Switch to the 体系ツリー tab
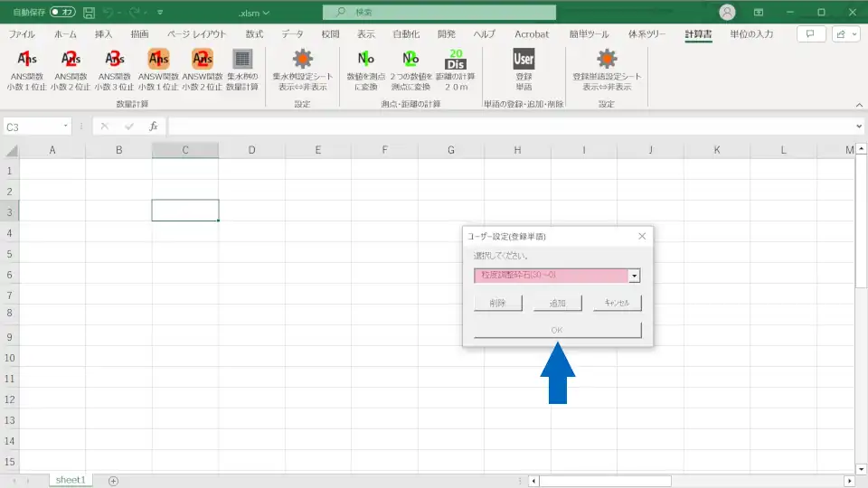Image resolution: width=868 pixels, height=488 pixels. [x=646, y=34]
